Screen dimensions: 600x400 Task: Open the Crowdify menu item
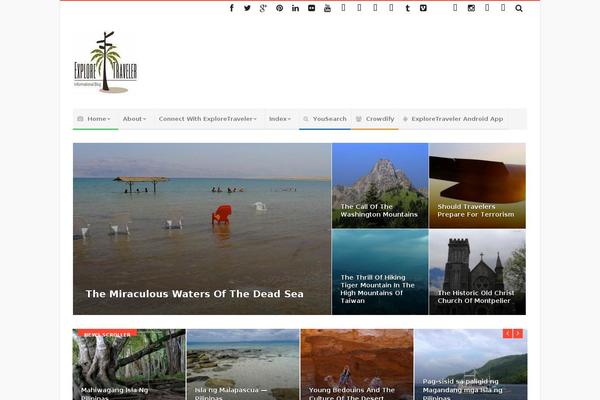click(x=375, y=119)
